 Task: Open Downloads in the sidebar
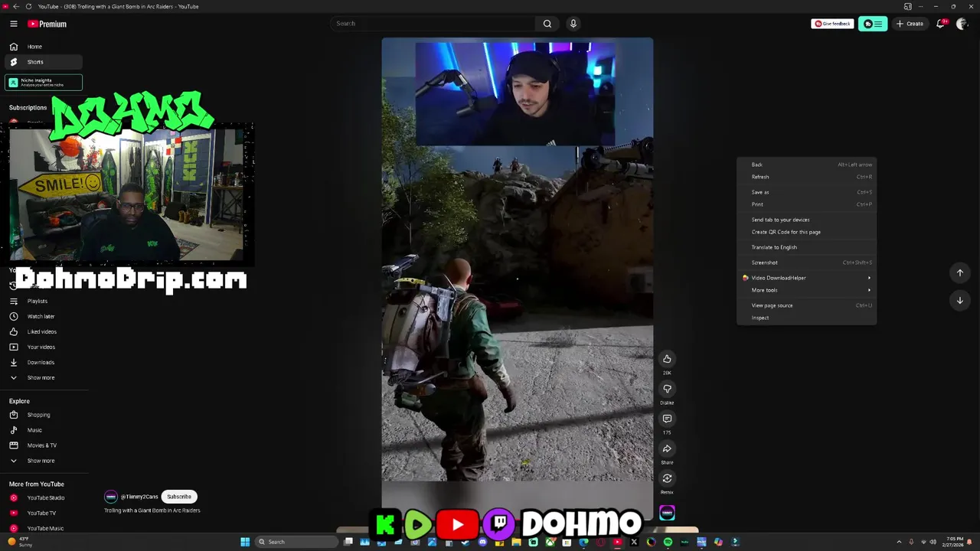coord(43,362)
